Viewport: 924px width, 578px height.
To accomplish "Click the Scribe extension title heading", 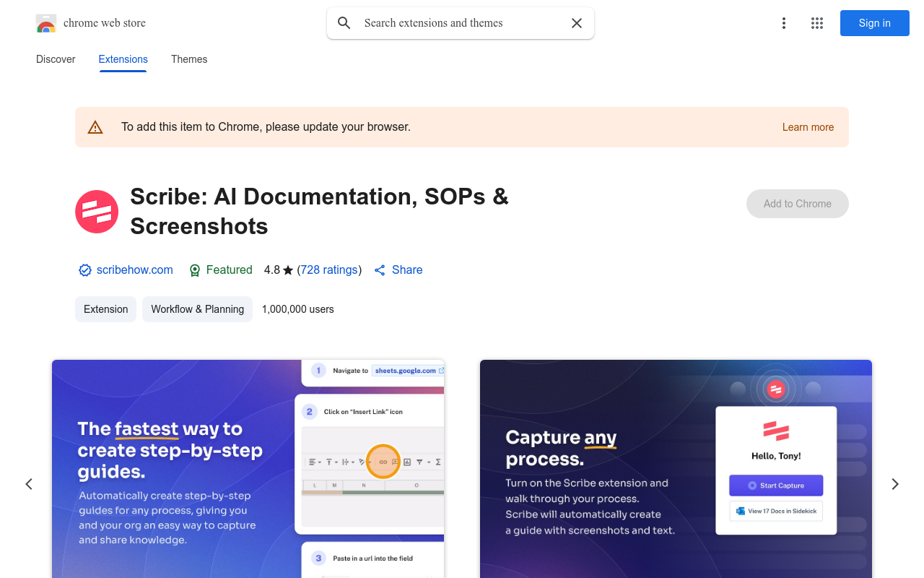I will [319, 211].
